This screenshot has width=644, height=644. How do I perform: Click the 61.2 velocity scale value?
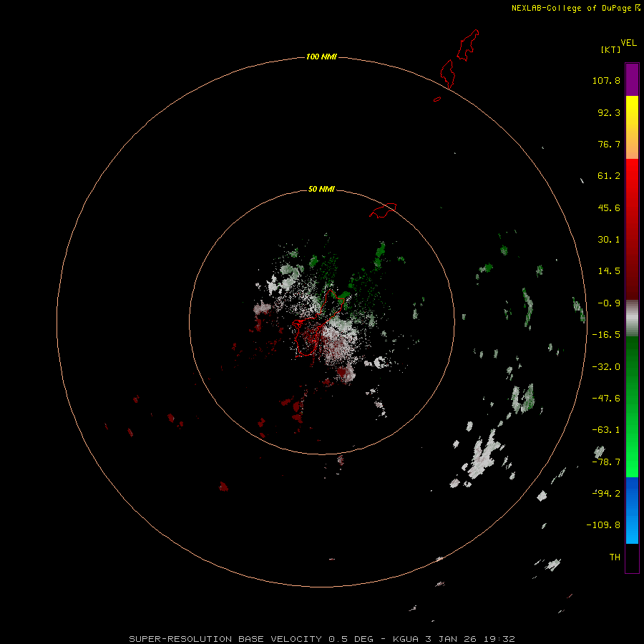609,176
